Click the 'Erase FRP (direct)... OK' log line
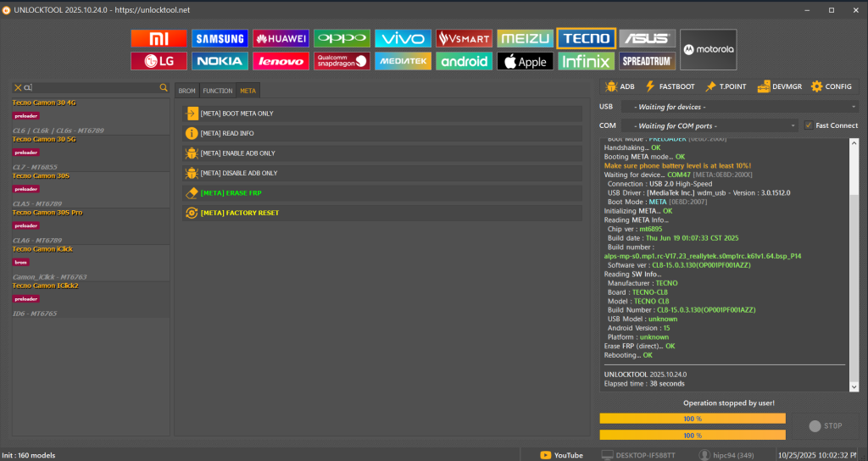This screenshot has width=868, height=461. [639, 346]
